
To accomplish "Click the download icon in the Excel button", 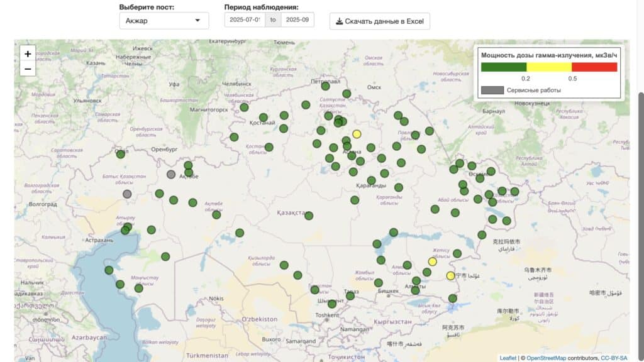I will click(x=339, y=21).
